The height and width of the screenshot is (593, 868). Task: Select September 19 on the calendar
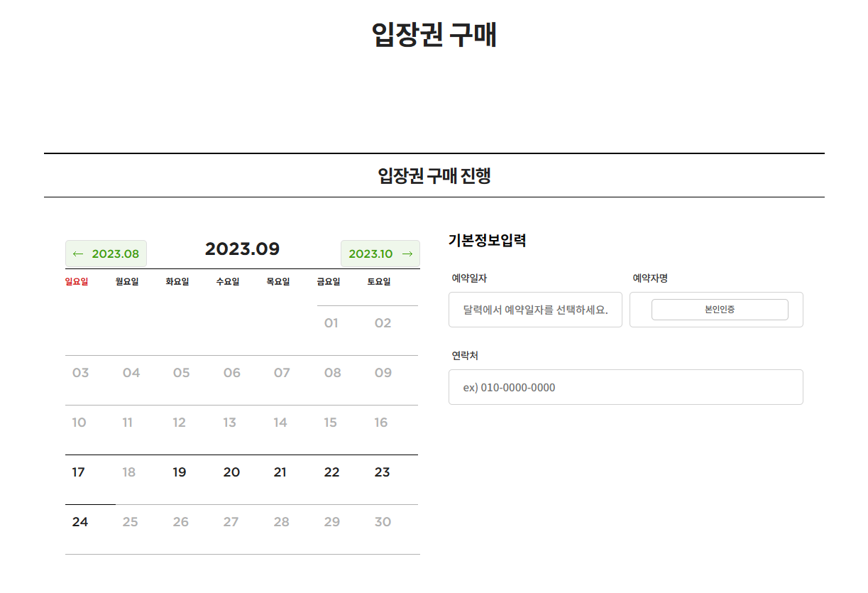point(180,472)
